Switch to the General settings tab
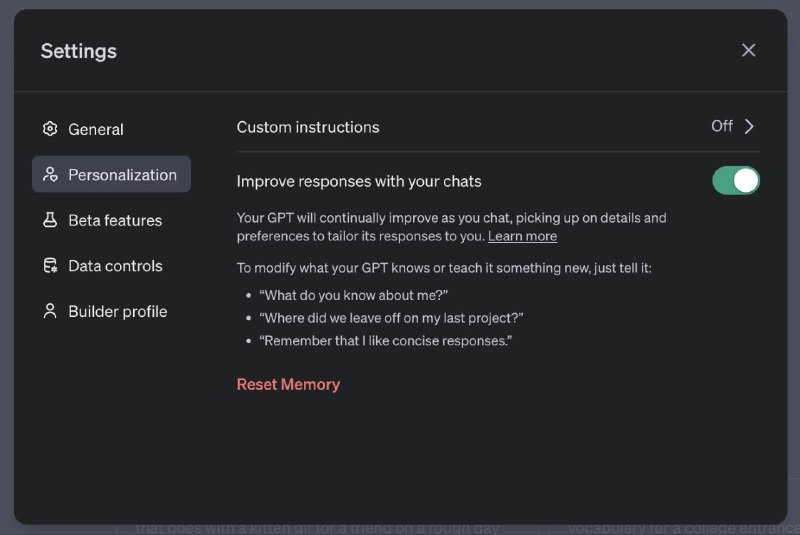800x535 pixels. point(96,129)
